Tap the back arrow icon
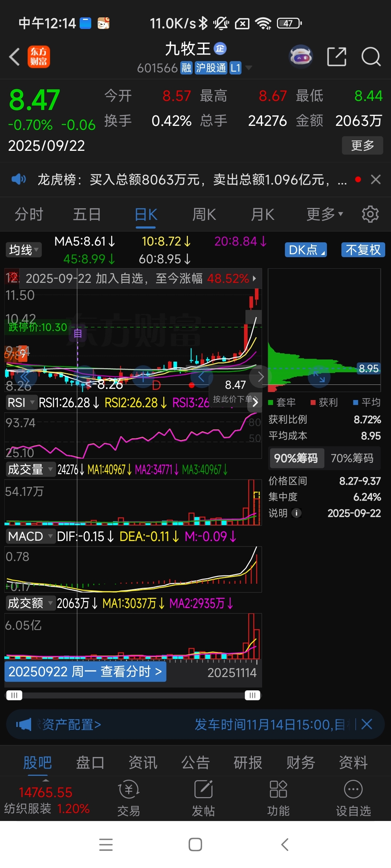Image resolution: width=391 pixels, height=868 pixels. tap(14, 57)
